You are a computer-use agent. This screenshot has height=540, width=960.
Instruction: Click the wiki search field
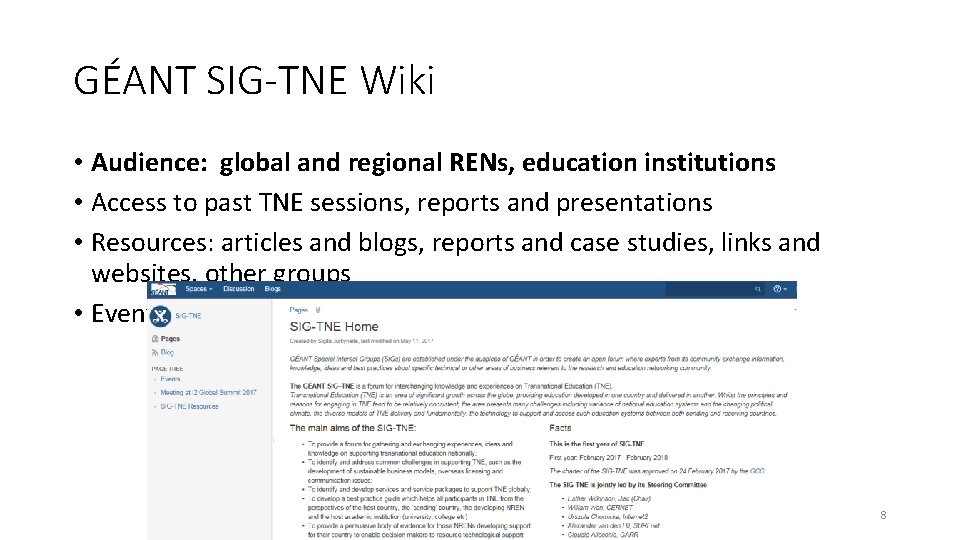(x=714, y=289)
